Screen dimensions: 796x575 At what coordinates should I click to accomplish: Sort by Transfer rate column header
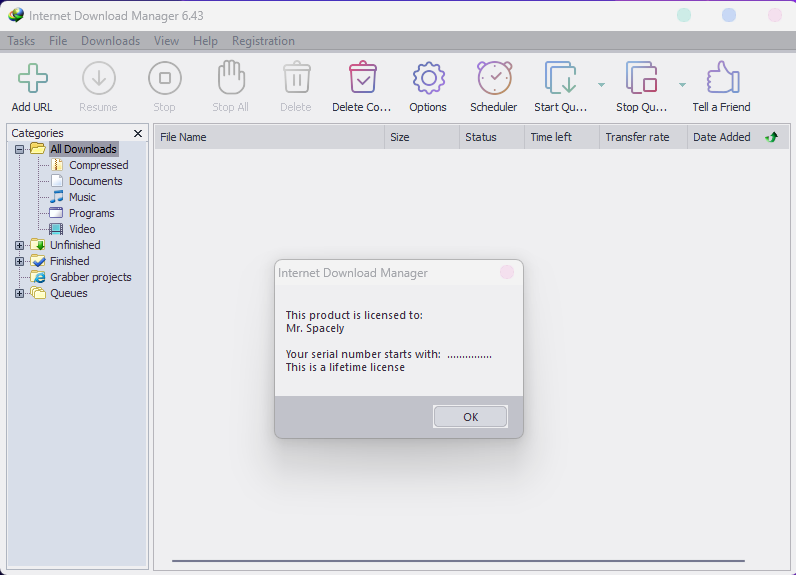[644, 137]
